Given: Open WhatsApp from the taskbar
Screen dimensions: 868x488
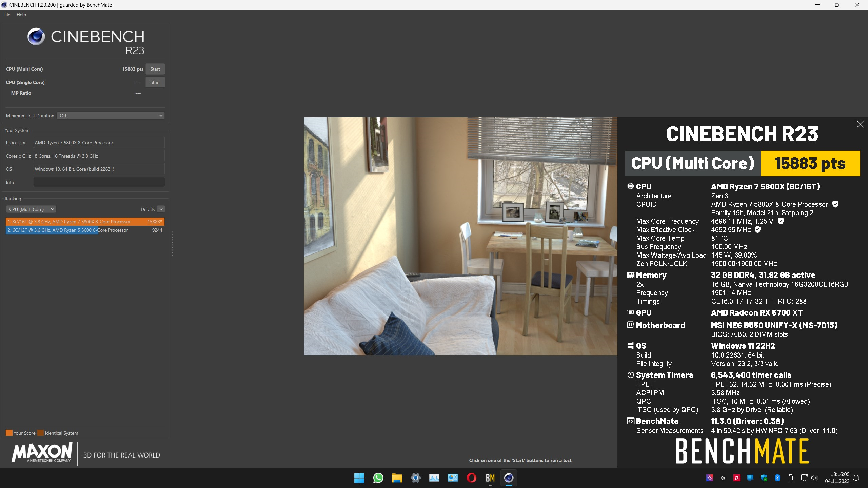Looking at the screenshot, I should coord(378,478).
